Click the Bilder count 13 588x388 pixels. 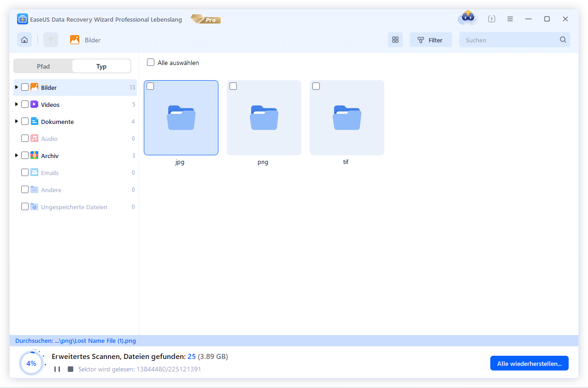pyautogui.click(x=132, y=88)
